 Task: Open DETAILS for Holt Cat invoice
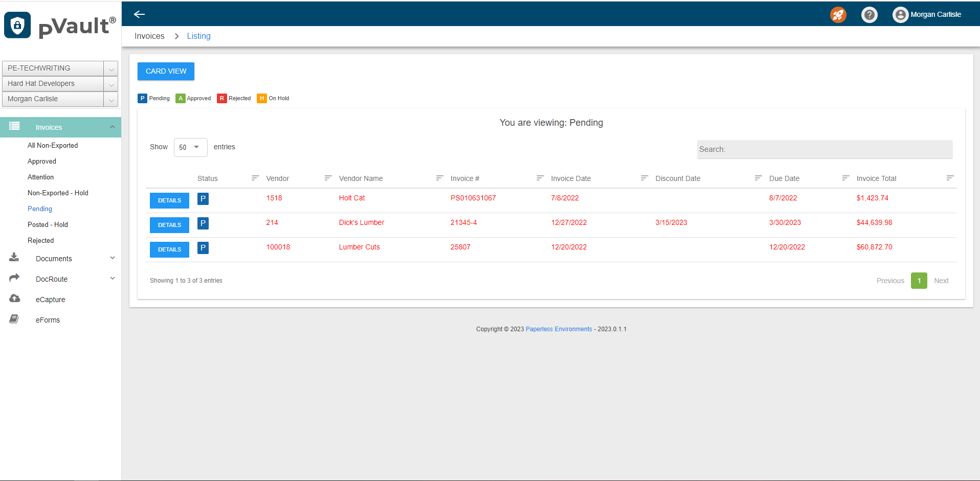[x=169, y=200]
